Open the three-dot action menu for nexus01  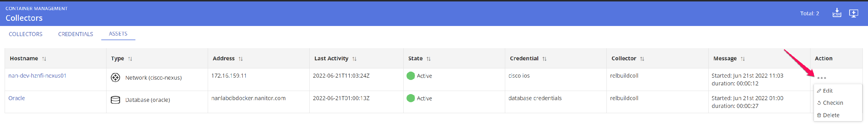coord(821,78)
